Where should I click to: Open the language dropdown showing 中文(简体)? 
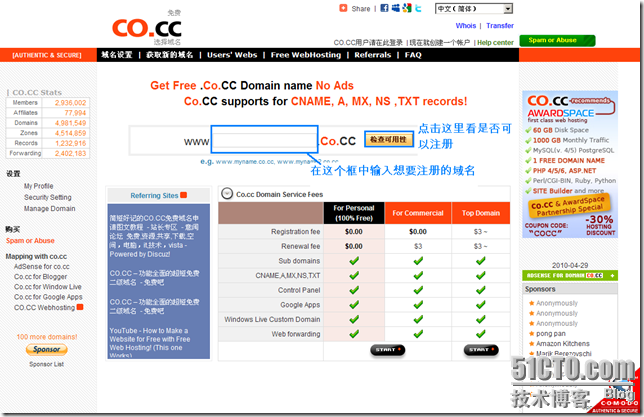pyautogui.click(x=474, y=9)
